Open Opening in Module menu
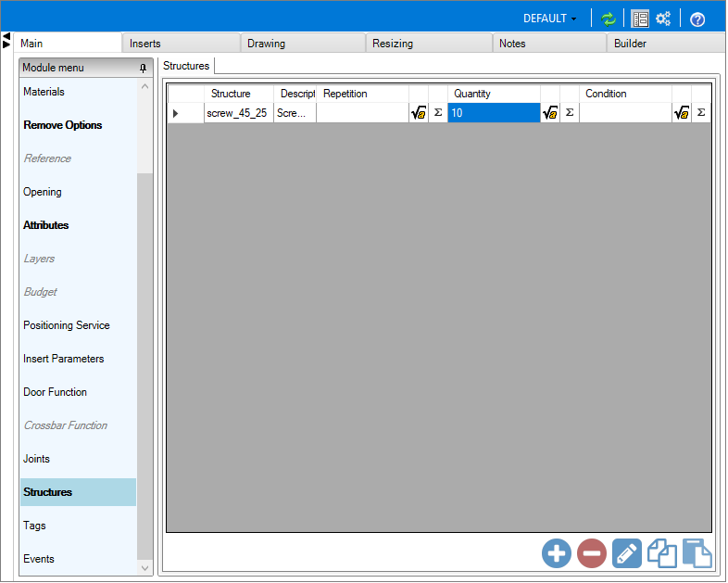Viewport: 728px width, 583px height. (x=78, y=192)
